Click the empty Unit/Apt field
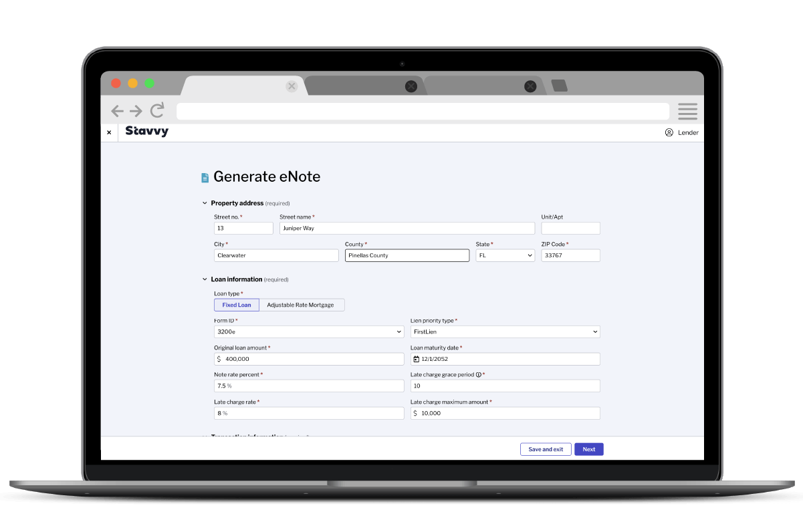Viewport: 803px width, 532px height. coord(571,228)
